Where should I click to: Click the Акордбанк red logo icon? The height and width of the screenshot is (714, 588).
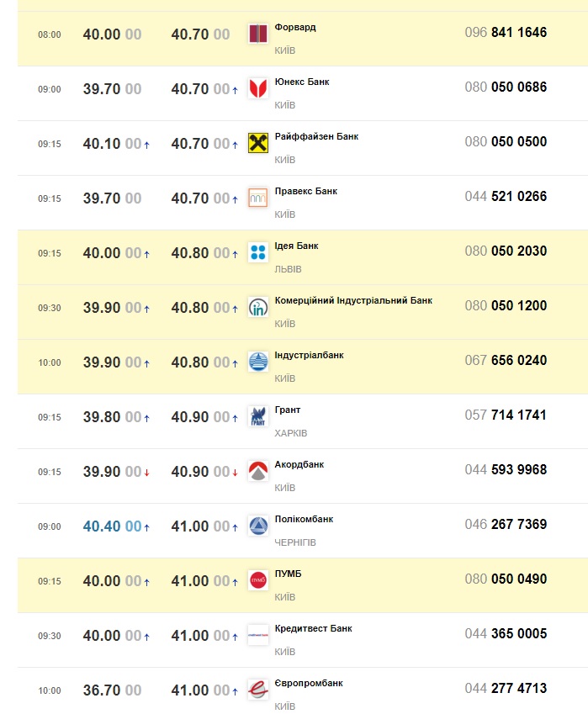258,471
